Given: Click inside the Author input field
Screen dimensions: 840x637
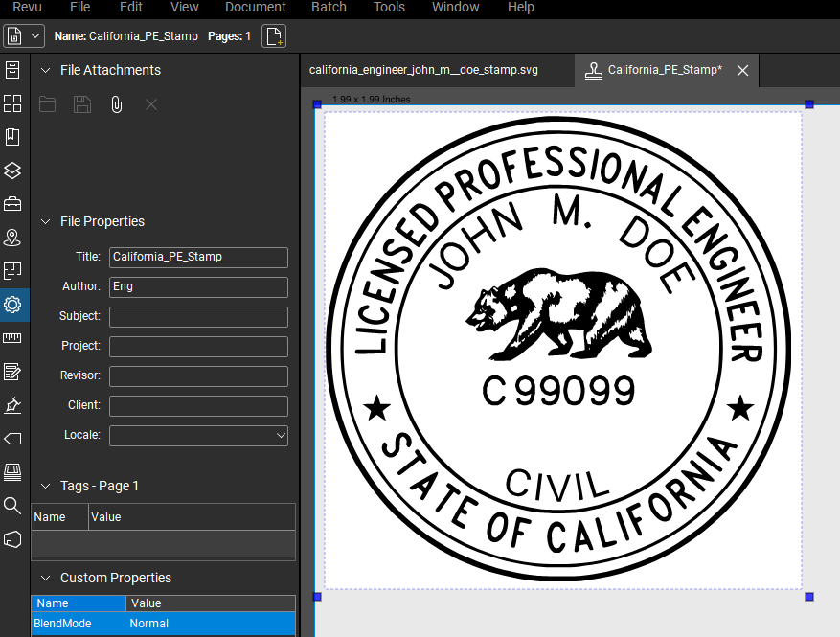Looking at the screenshot, I should pyautogui.click(x=198, y=286).
